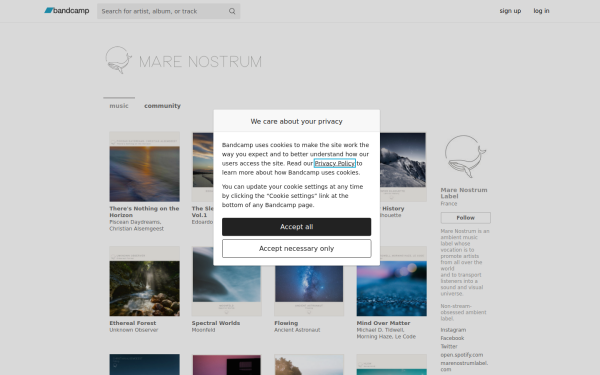Open the sign up link

point(510,11)
